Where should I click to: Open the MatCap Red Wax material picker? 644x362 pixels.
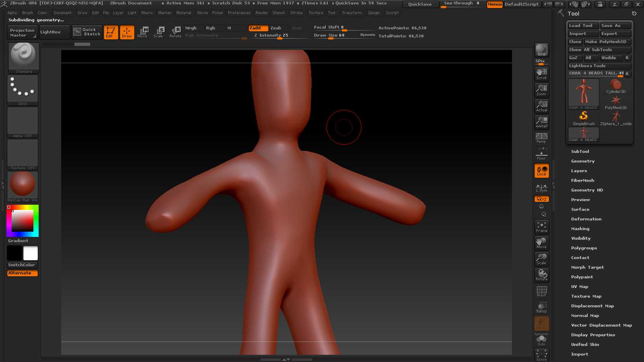click(23, 187)
